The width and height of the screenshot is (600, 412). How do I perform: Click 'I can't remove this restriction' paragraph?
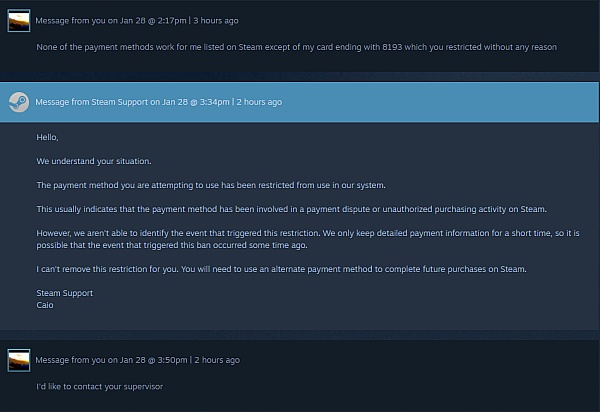(x=281, y=269)
